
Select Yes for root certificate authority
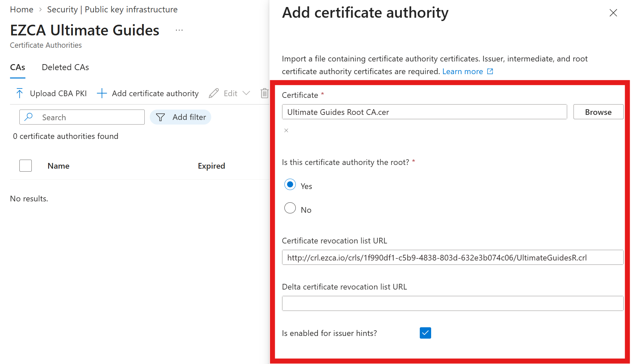290,184
